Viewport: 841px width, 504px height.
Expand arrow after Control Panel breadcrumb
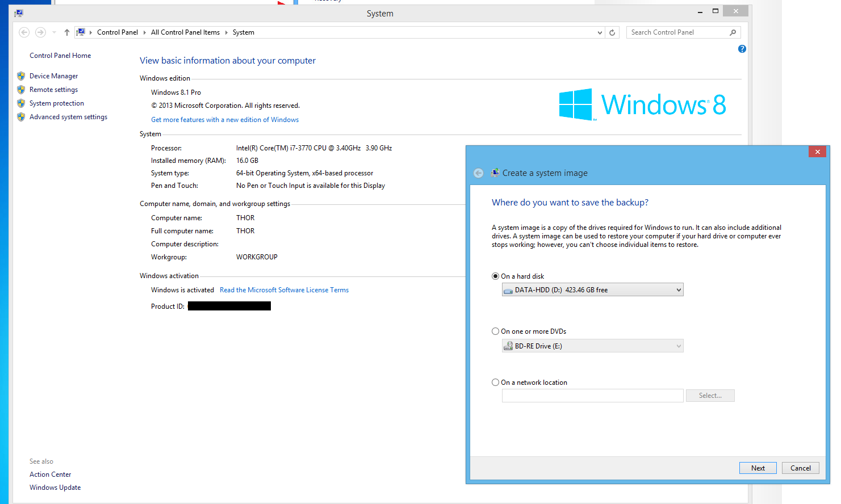[145, 32]
